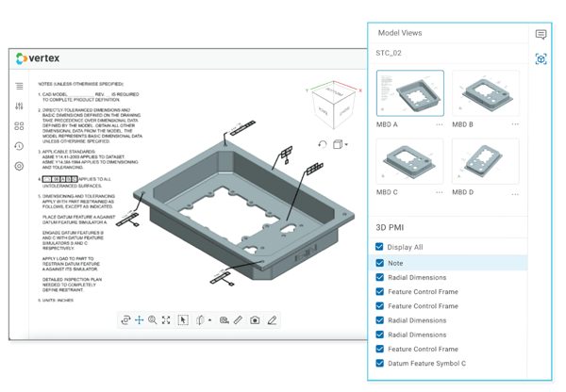The height and width of the screenshot is (392, 566).
Task: Open the more options menu for MBD D
Action: tap(515, 194)
